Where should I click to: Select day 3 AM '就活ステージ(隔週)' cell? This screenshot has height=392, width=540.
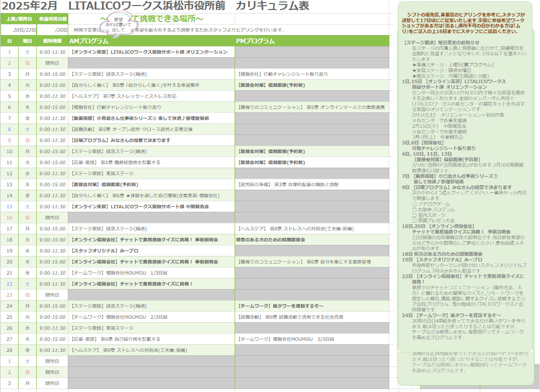click(152, 74)
